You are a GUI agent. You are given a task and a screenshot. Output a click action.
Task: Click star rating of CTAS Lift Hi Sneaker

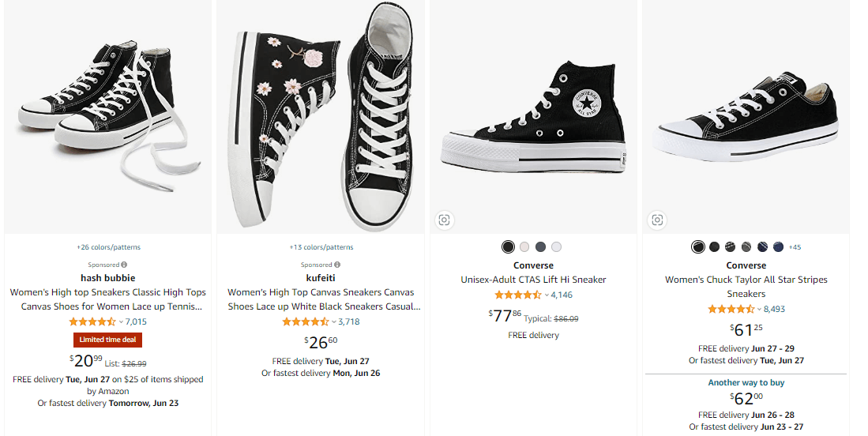pyautogui.click(x=518, y=295)
